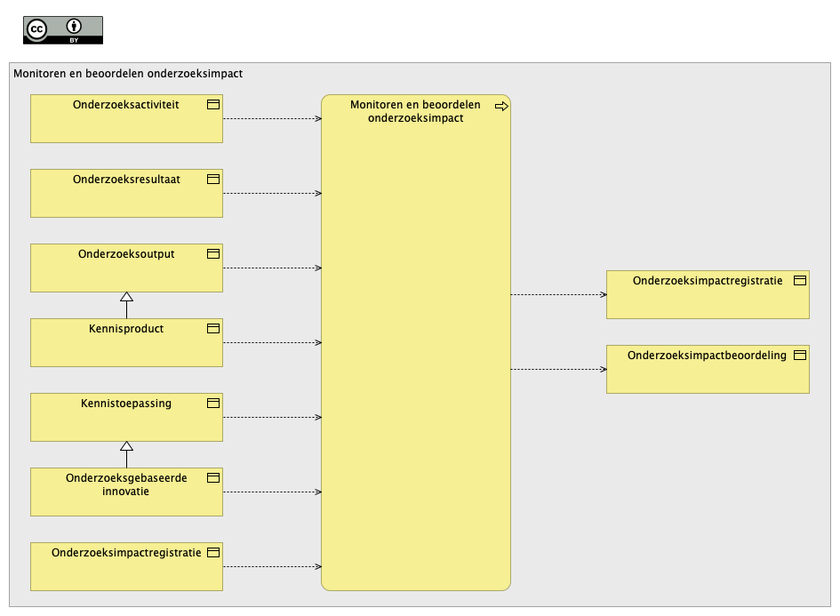840x616 pixels.
Task: Click the specialization arrowhead beneath Onderzoeksoutput
Action: pos(126,297)
